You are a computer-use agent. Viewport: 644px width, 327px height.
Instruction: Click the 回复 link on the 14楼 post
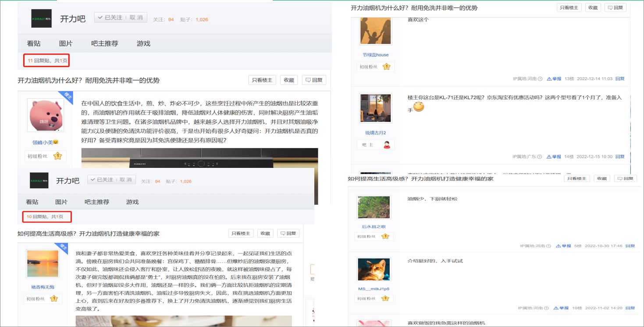(x=620, y=156)
